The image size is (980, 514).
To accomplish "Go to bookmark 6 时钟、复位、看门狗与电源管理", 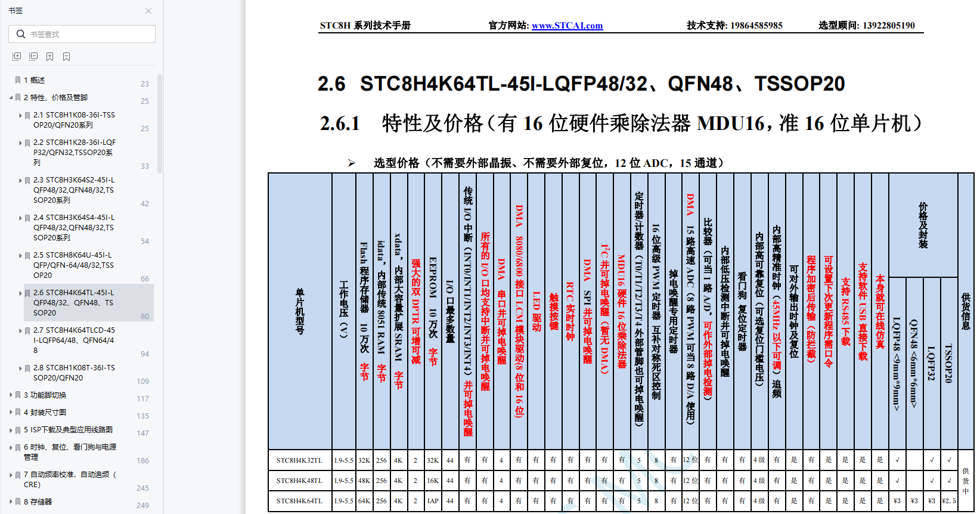I will [70, 451].
